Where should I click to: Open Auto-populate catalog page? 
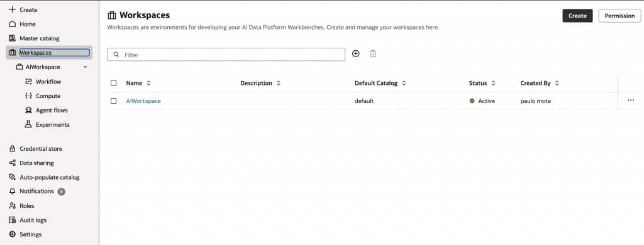pos(50,177)
